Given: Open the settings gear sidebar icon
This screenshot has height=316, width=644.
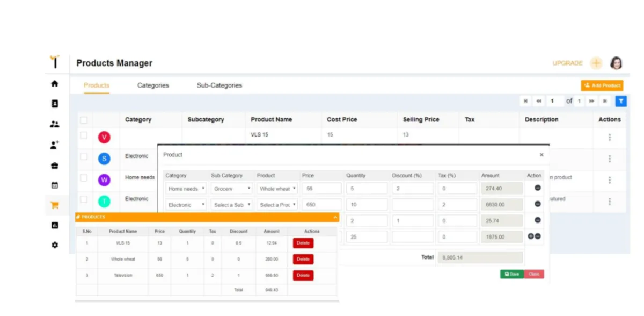Looking at the screenshot, I should pyautogui.click(x=54, y=245).
